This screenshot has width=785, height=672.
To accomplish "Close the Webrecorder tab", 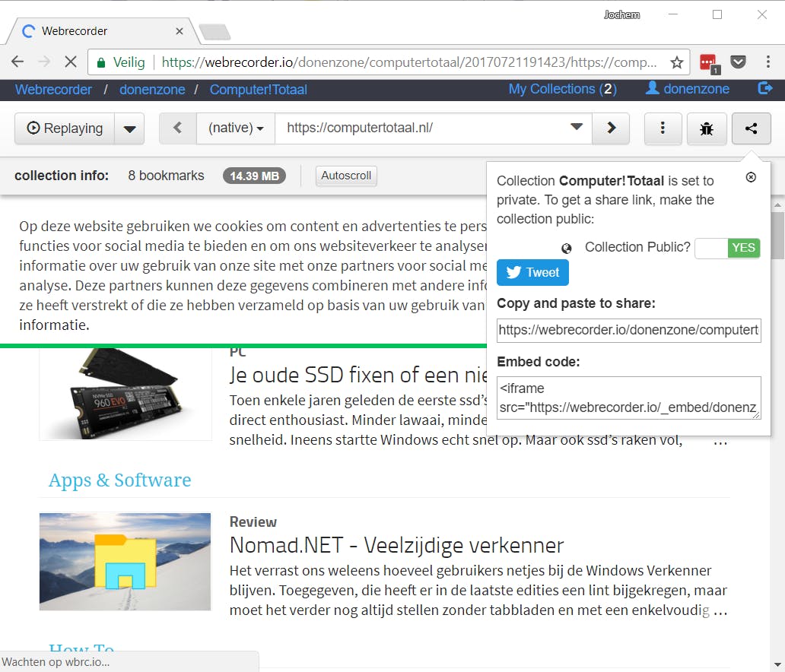I will pyautogui.click(x=180, y=31).
